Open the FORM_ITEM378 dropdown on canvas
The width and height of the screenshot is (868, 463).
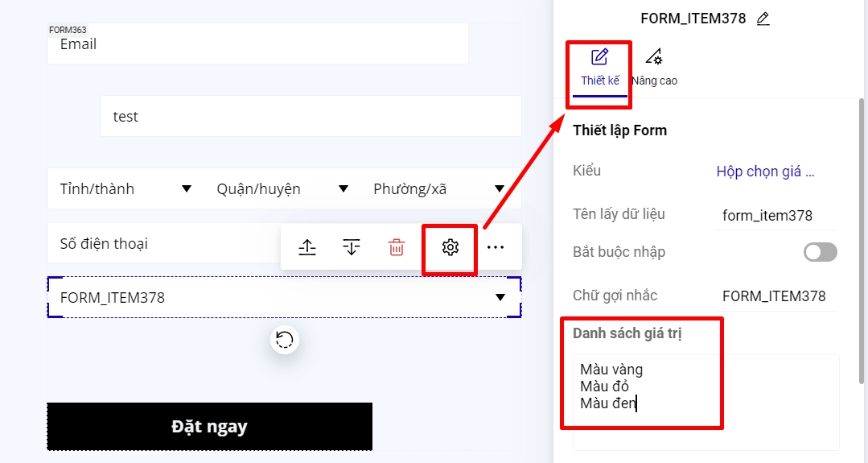[284, 297]
